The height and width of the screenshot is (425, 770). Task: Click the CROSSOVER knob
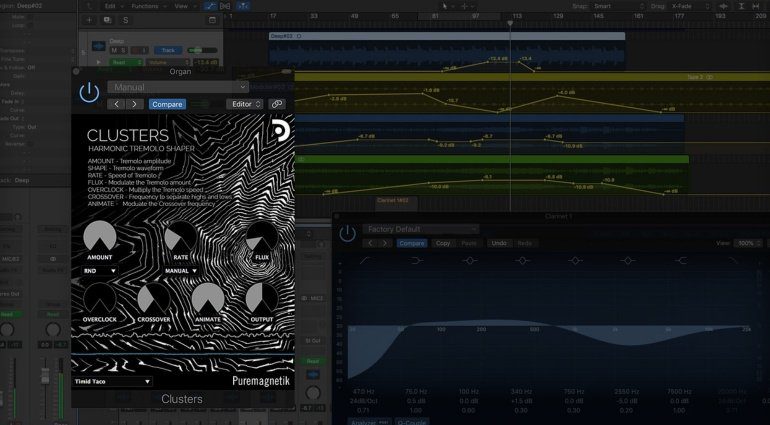(154, 299)
